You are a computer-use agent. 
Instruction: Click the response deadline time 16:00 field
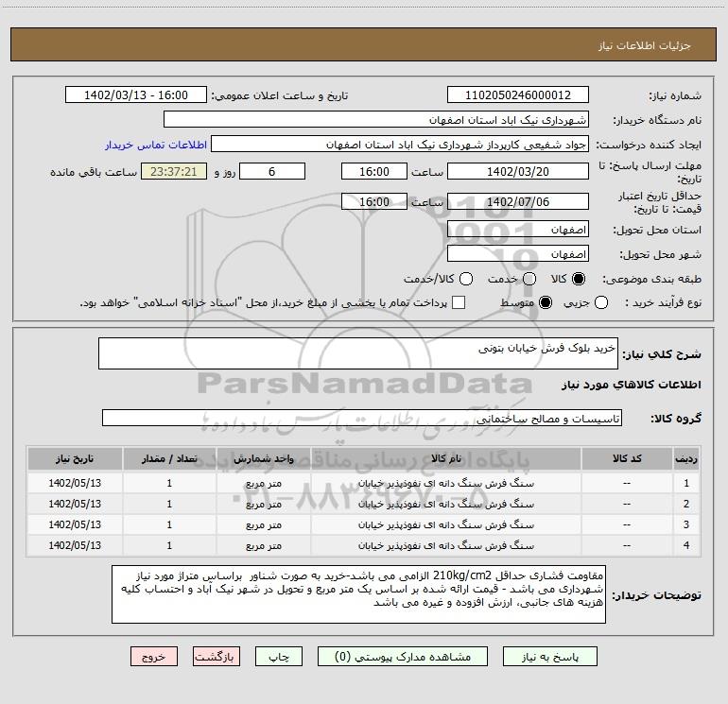pyautogui.click(x=374, y=171)
